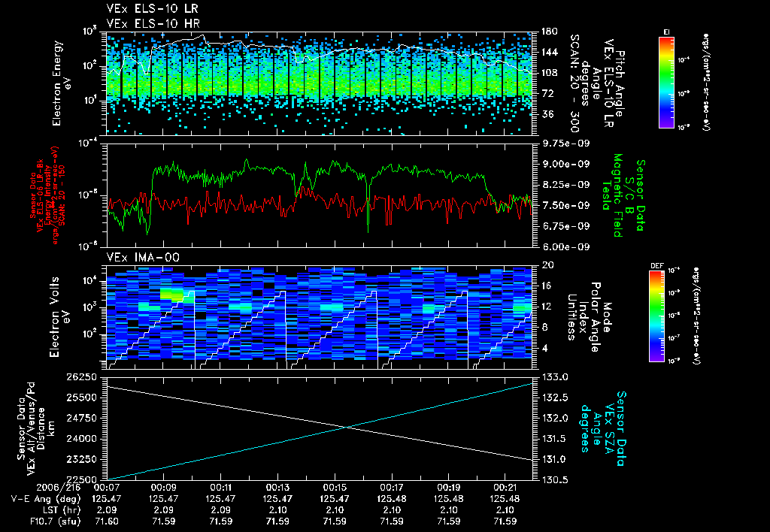Click the '00:15' time tick label
The width and height of the screenshot is (770, 532).
click(335, 488)
